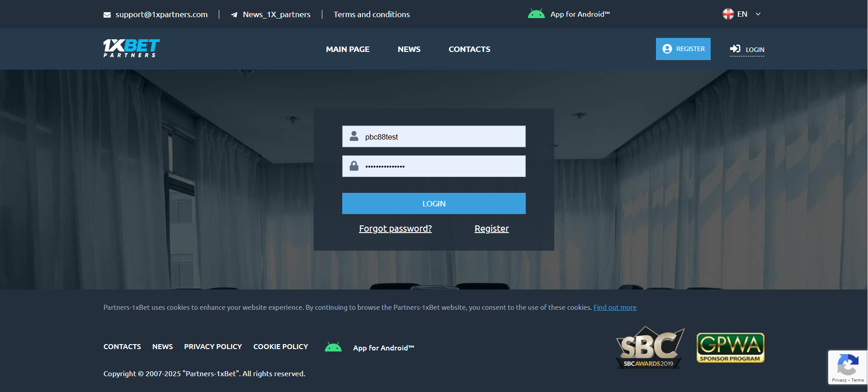Open News_1X_partners Telegram link
The width and height of the screenshot is (868, 392).
tap(277, 14)
